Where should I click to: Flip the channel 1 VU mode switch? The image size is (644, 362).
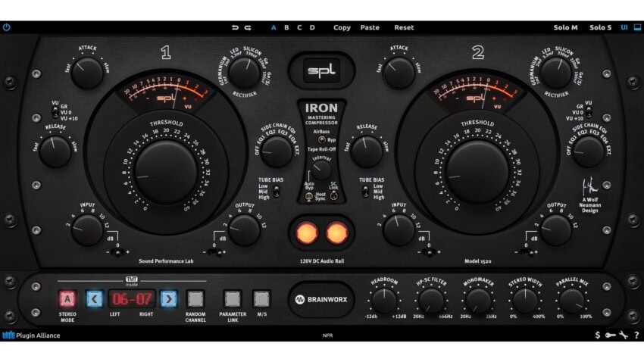(x=55, y=111)
